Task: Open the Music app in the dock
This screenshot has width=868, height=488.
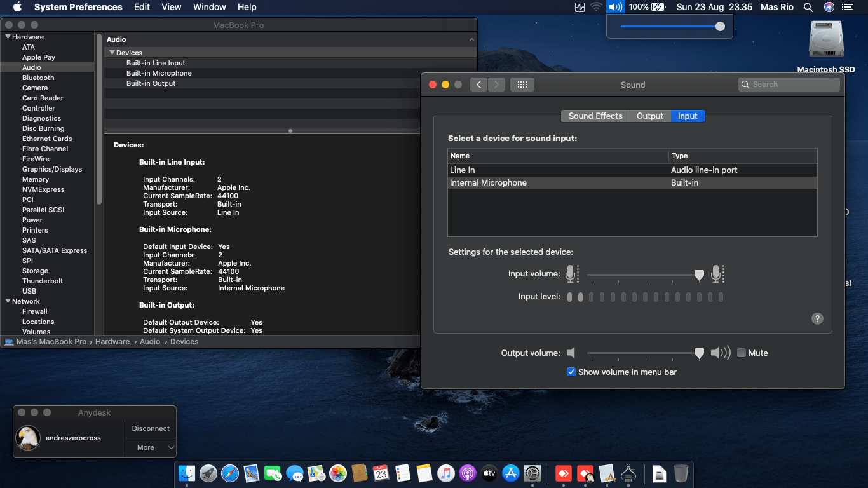Action: 445,473
